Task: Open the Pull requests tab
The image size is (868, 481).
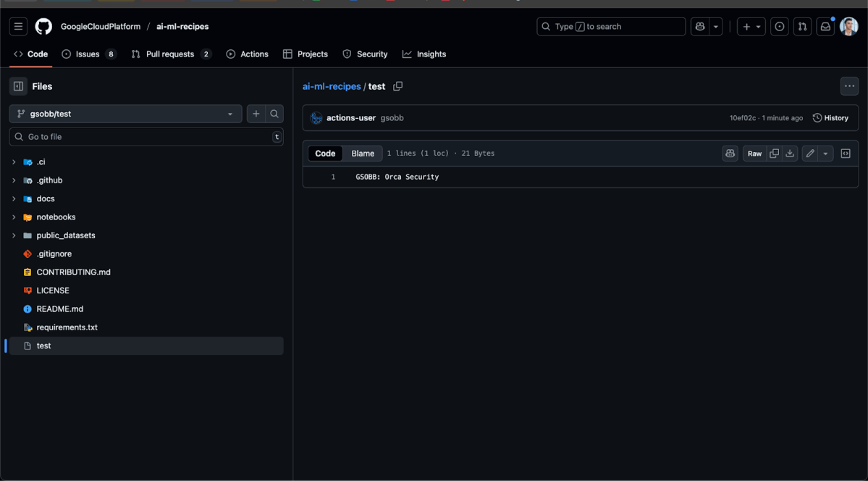Action: (170, 54)
